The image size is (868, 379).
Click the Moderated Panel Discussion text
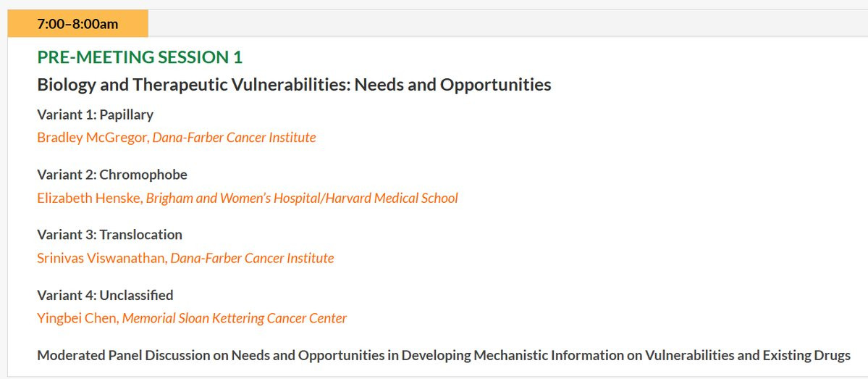(x=444, y=356)
